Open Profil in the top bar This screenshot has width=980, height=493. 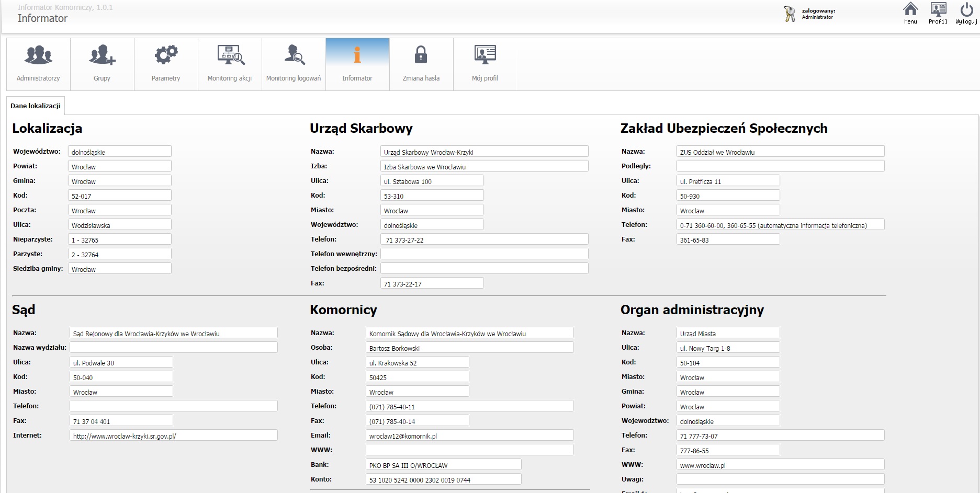(x=938, y=10)
